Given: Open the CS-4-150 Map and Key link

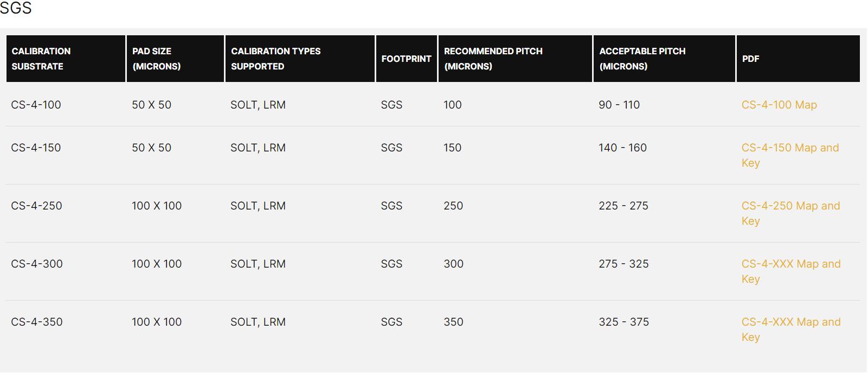Looking at the screenshot, I should 789,148.
